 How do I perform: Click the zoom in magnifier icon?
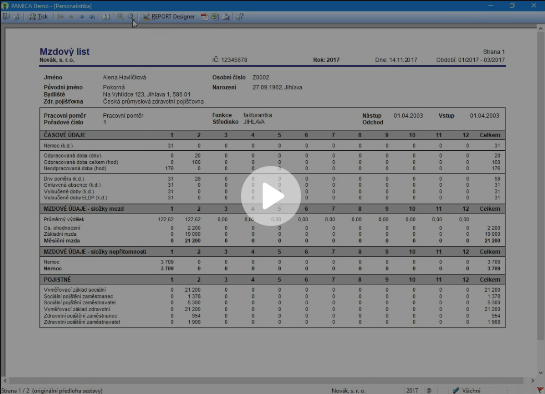click(x=120, y=16)
